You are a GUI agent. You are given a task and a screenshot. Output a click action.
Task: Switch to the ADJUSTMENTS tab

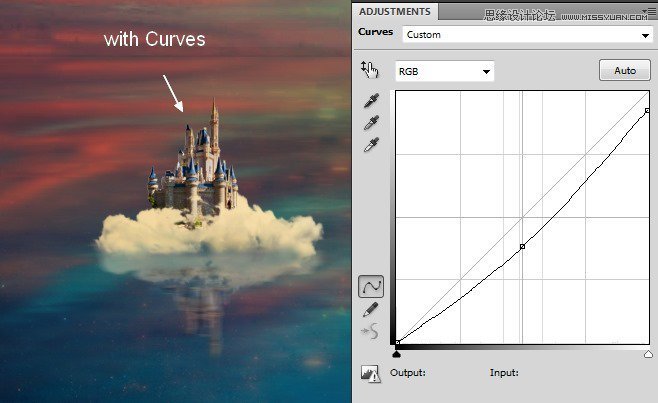(x=394, y=11)
